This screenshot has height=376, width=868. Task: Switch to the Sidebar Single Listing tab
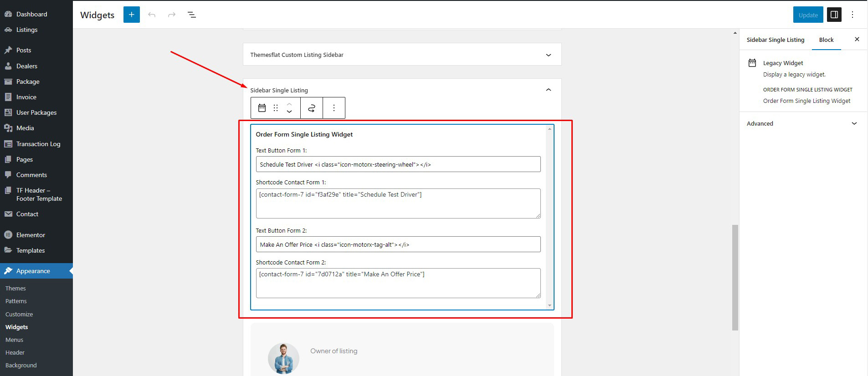(776, 40)
